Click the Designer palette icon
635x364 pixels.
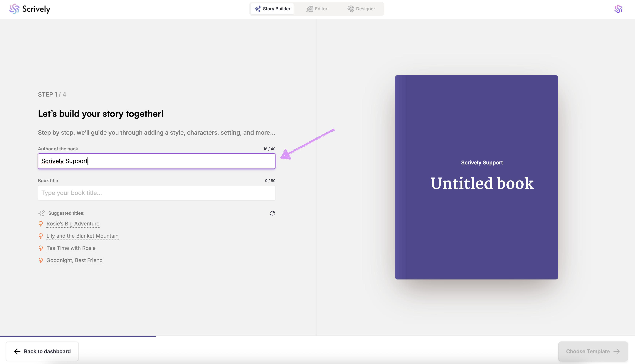click(351, 9)
